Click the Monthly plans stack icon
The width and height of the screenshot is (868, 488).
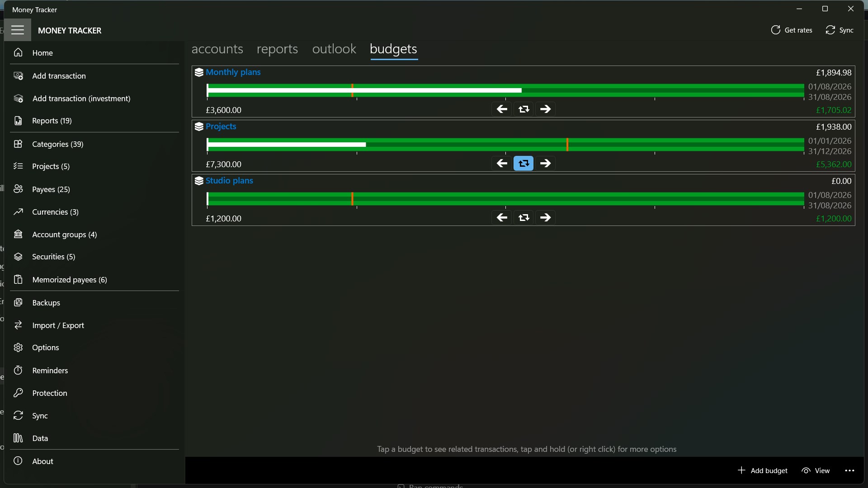pyautogui.click(x=199, y=72)
